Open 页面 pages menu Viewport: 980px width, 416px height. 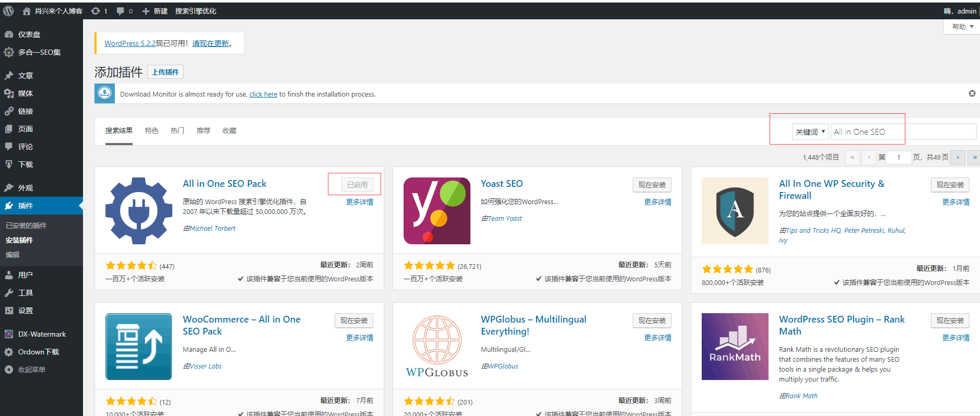click(x=41, y=129)
